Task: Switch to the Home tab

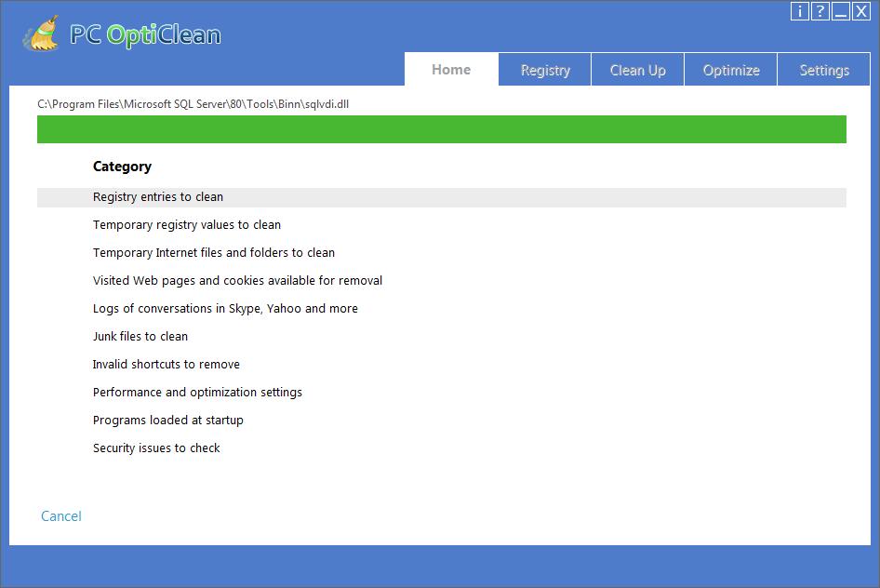Action: tap(451, 69)
